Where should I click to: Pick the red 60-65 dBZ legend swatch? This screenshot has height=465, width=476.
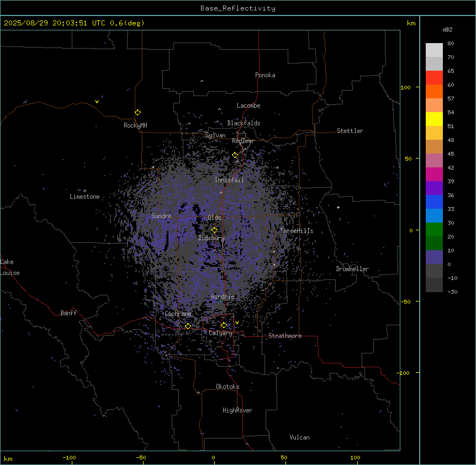coord(434,78)
